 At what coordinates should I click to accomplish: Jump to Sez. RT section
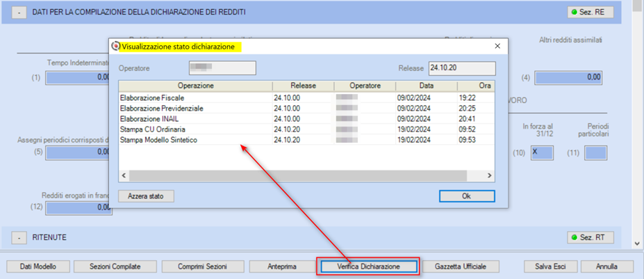pyautogui.click(x=591, y=237)
